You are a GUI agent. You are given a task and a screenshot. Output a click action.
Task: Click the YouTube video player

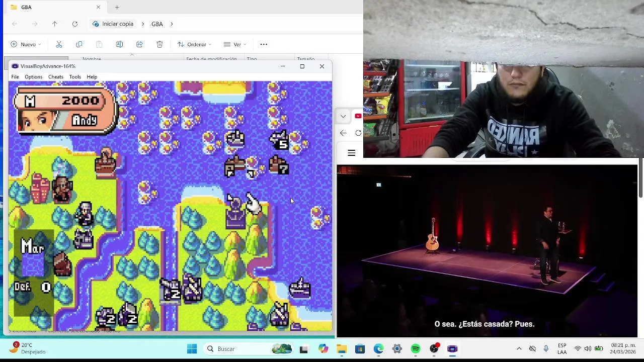(x=487, y=250)
